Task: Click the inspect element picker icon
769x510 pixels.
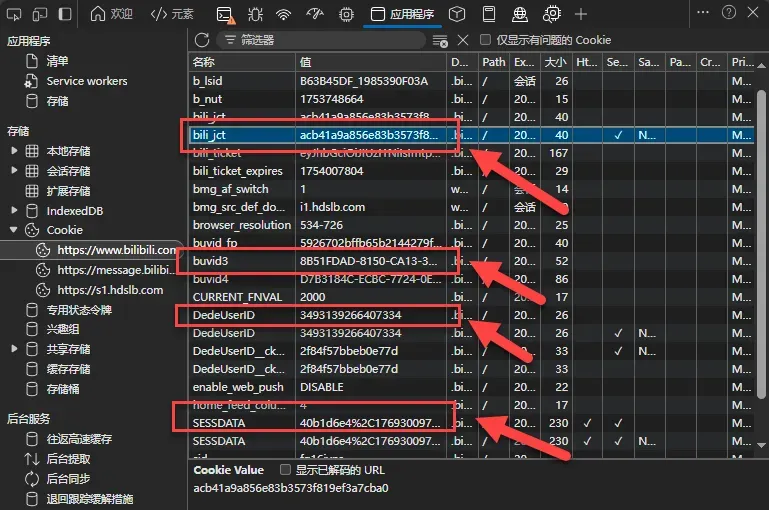Action: click(x=14, y=14)
